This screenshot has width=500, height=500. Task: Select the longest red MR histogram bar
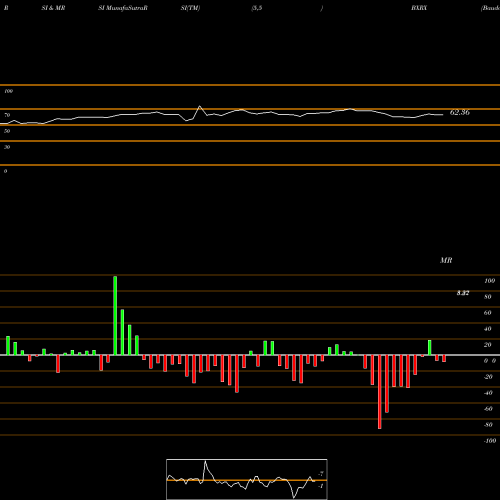click(x=380, y=392)
